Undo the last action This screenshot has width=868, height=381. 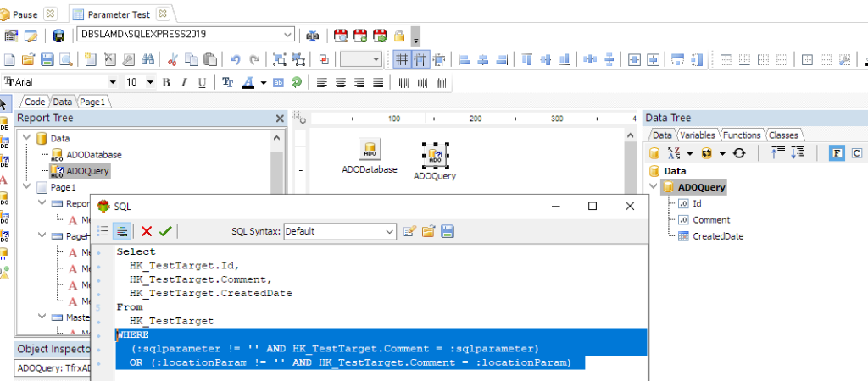click(x=235, y=59)
